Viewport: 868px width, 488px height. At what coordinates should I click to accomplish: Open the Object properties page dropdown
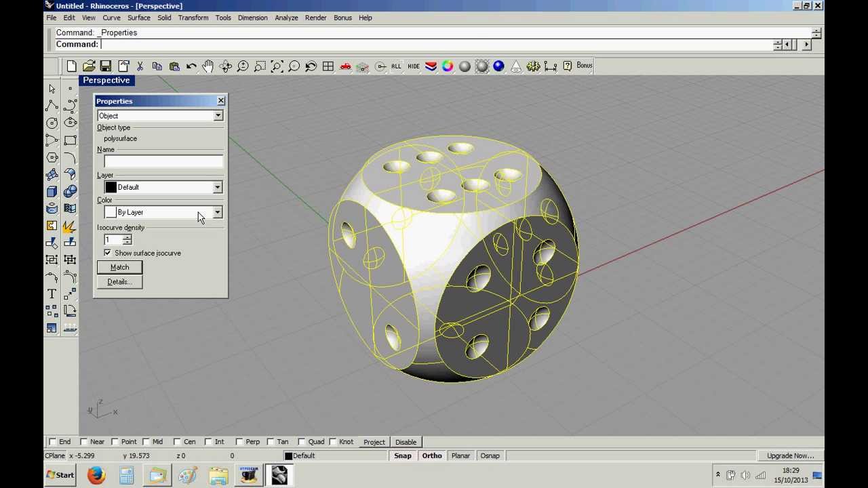[218, 116]
